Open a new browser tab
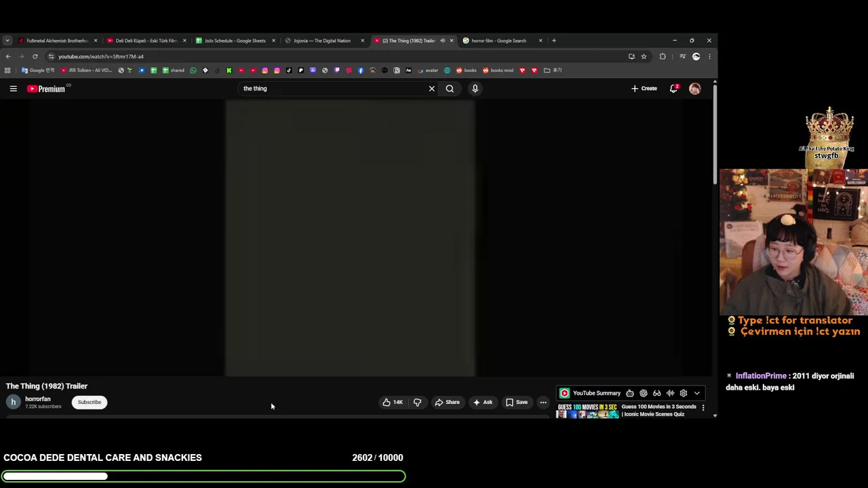The width and height of the screenshot is (868, 488). tap(554, 41)
